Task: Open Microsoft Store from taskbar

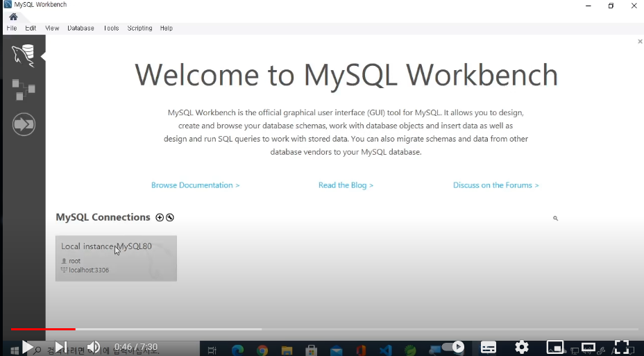Action: coord(312,350)
